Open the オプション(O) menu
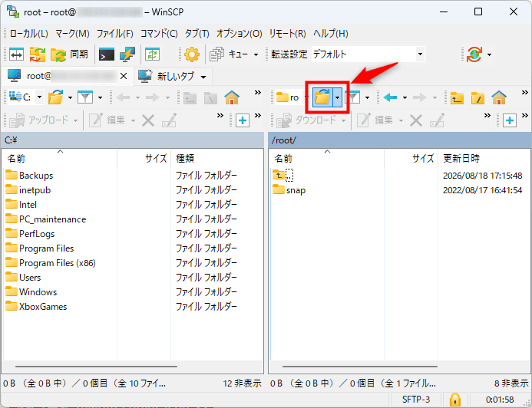This screenshot has height=408, width=532. [x=240, y=34]
